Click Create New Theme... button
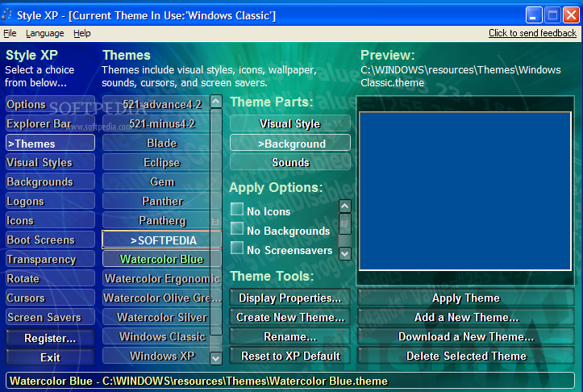 click(x=290, y=317)
